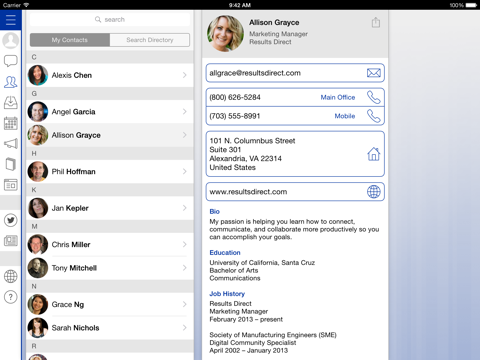Tap Alexis Chen's avatar photo

[x=38, y=75]
